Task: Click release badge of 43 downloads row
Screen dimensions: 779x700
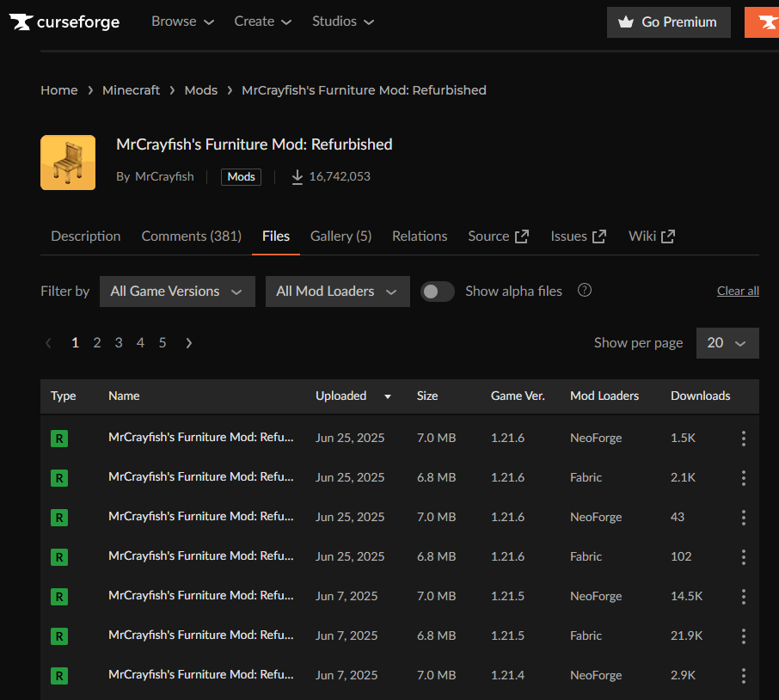Action: pos(59,518)
